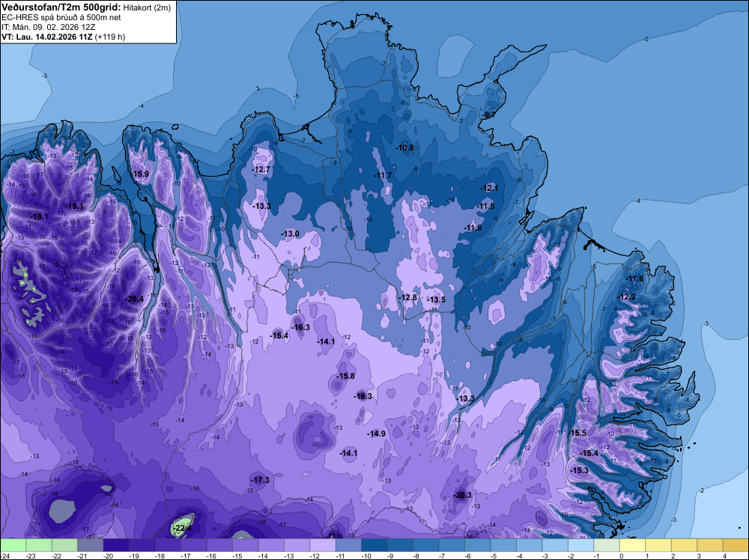
Task: Click the -16.3 temperature value
Action: tap(301, 327)
